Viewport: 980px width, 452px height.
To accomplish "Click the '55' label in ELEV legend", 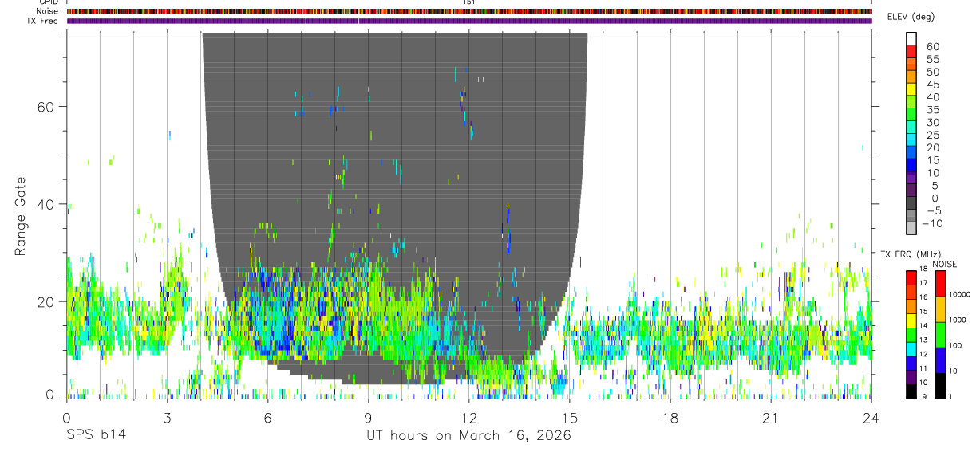I will coord(932,60).
